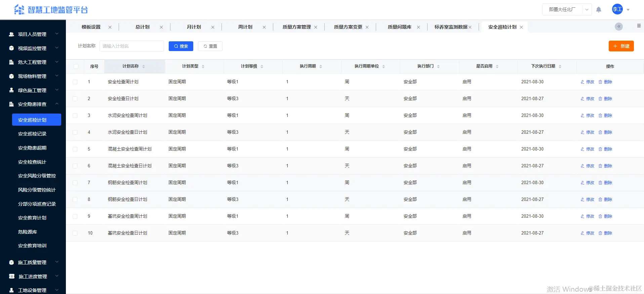The image size is (644, 294).
Task: Click the notification bell icon
Action: (599, 10)
